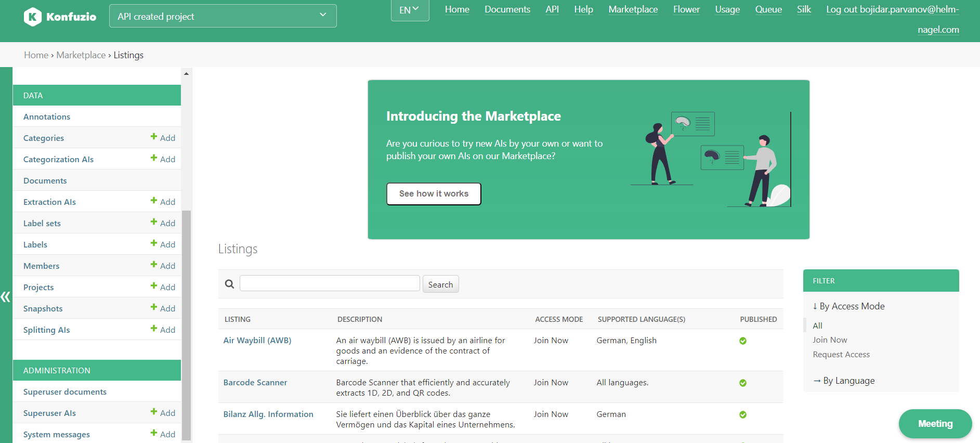The height and width of the screenshot is (443, 980).
Task: Click sidebar vertical scrollbar thumb
Action: tap(186, 325)
